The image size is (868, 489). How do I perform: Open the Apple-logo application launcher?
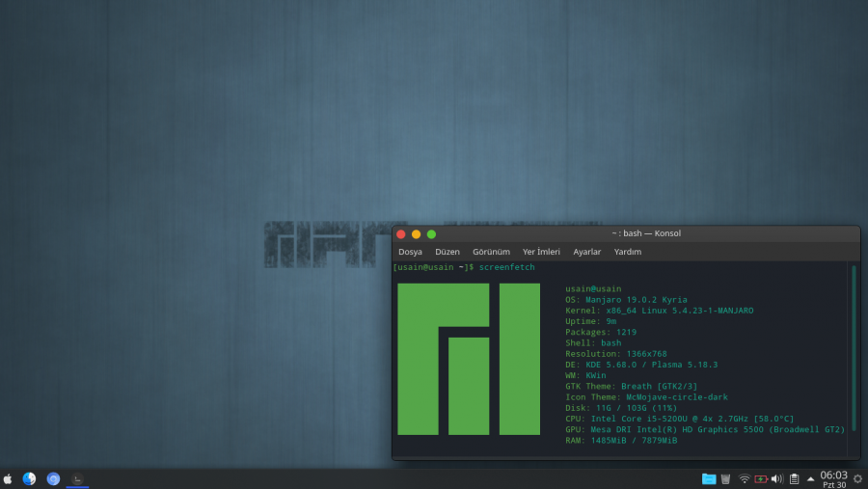(x=8, y=478)
